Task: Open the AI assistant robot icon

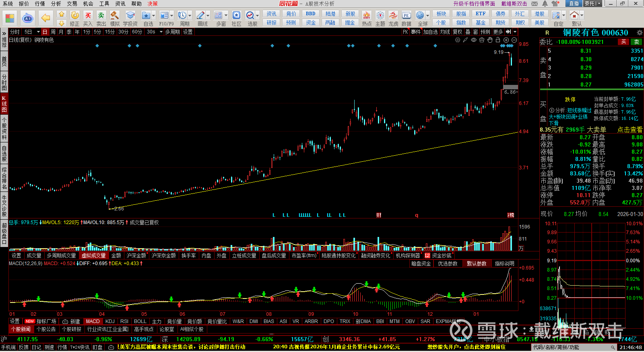Action: [27, 18]
